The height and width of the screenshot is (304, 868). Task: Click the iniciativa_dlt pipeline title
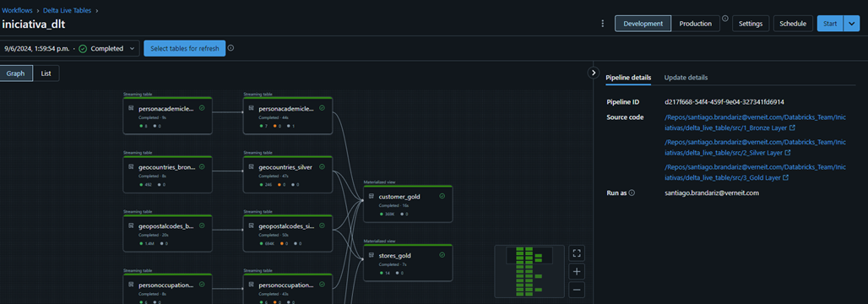[35, 24]
